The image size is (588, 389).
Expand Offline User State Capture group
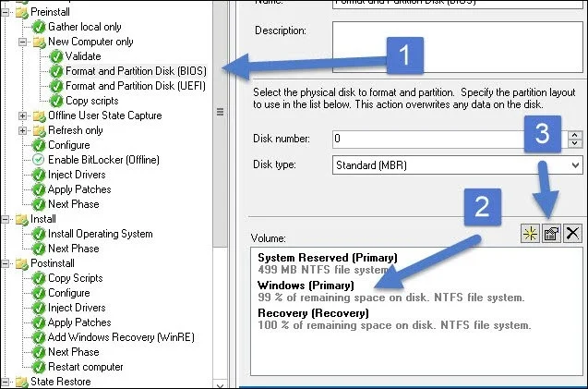(x=22, y=115)
